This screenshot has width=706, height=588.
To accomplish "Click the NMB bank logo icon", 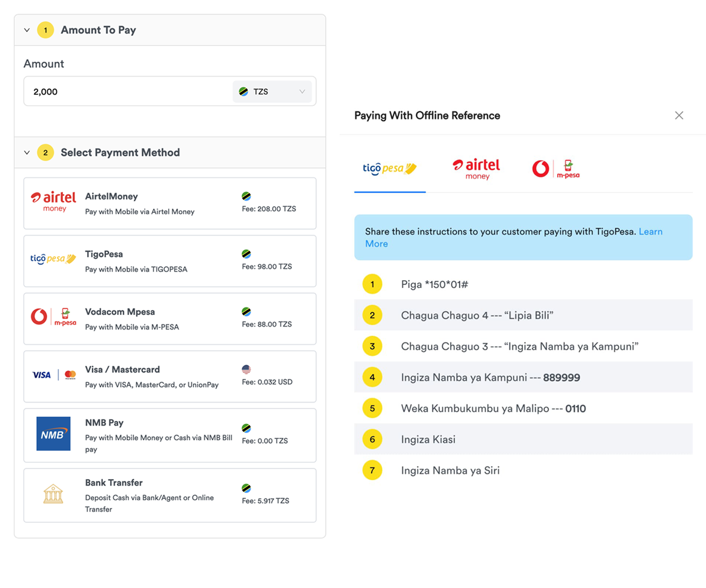I will 53,434.
